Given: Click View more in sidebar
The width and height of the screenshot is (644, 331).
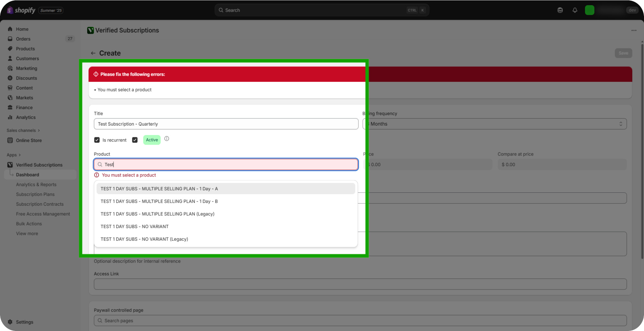Looking at the screenshot, I should pyautogui.click(x=27, y=233).
